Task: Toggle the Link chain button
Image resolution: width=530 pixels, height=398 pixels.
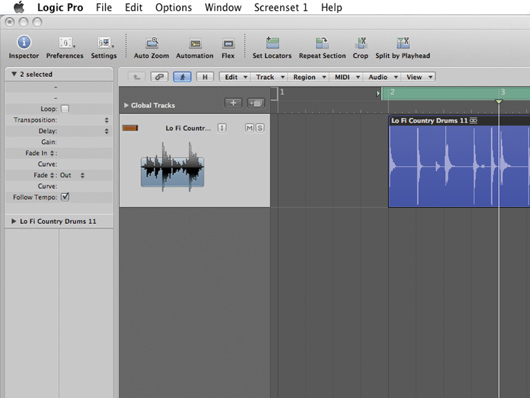Action: click(x=159, y=77)
